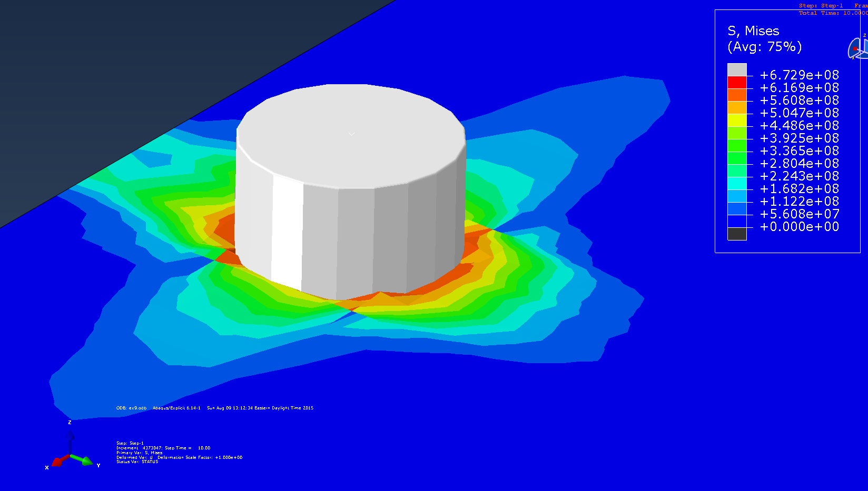Select the gray legend swatch above maximum

click(x=737, y=70)
